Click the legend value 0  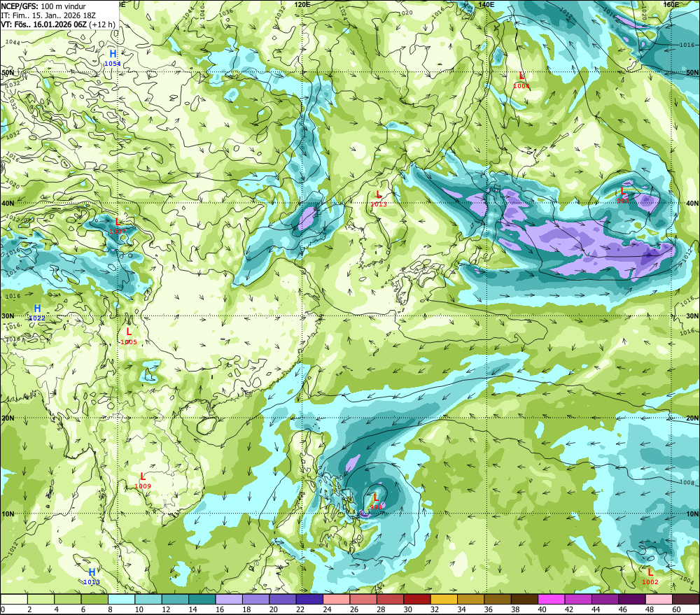pyautogui.click(x=3, y=609)
